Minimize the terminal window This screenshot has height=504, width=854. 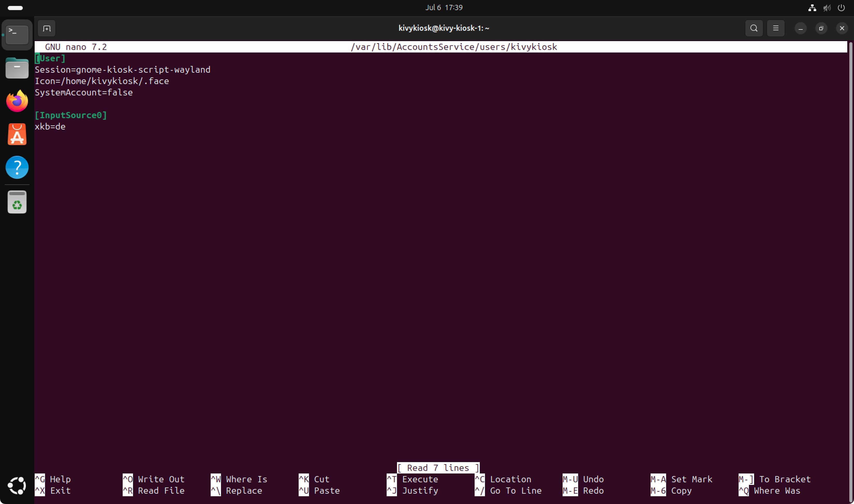tap(800, 28)
